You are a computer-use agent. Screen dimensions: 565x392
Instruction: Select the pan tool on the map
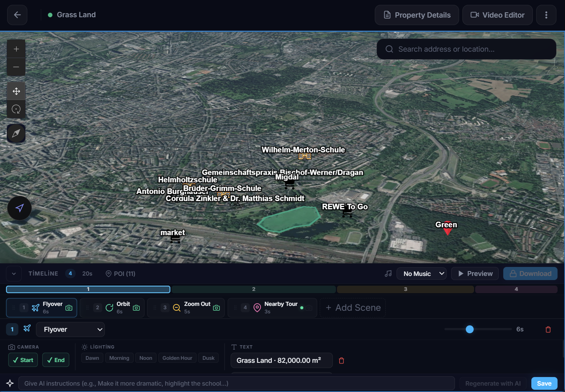pyautogui.click(x=16, y=91)
